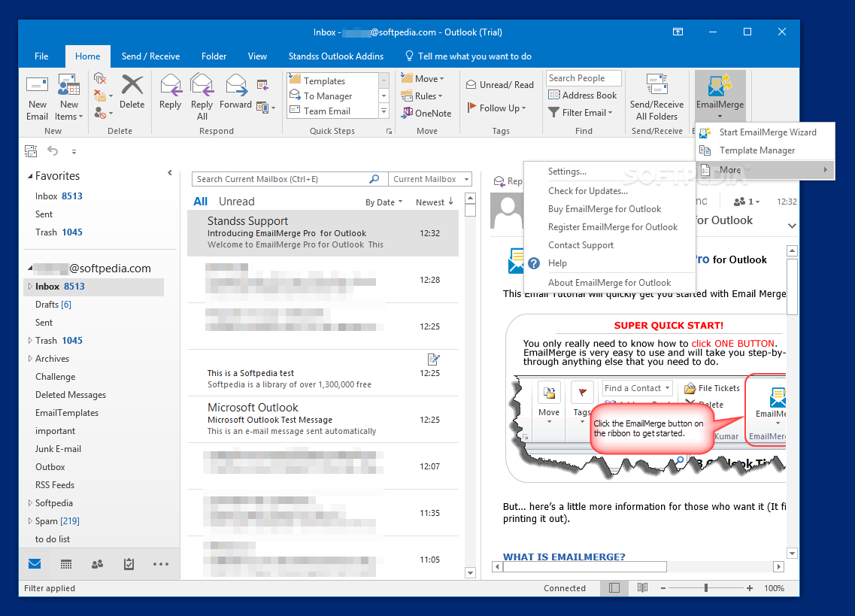Open the New Items button
This screenshot has height=616, width=855.
click(x=68, y=99)
